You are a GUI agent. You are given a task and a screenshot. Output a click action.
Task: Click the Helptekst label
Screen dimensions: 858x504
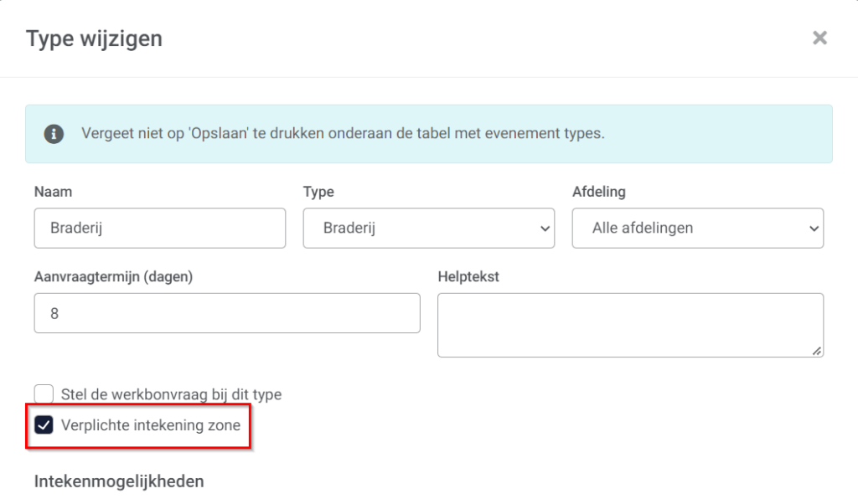tap(468, 277)
